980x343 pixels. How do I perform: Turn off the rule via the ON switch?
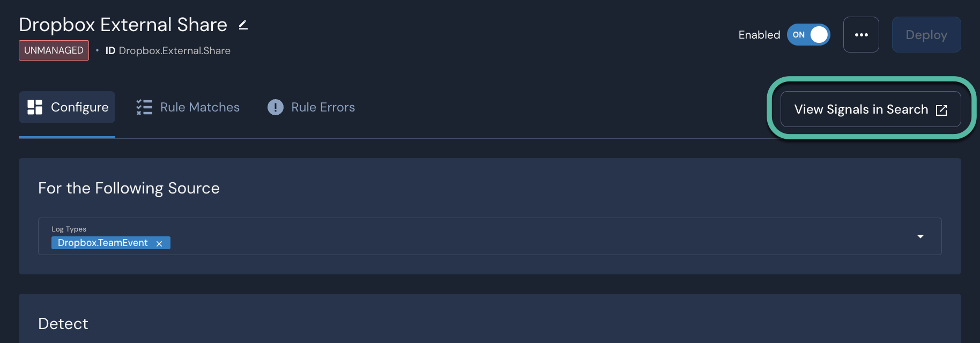pyautogui.click(x=808, y=34)
